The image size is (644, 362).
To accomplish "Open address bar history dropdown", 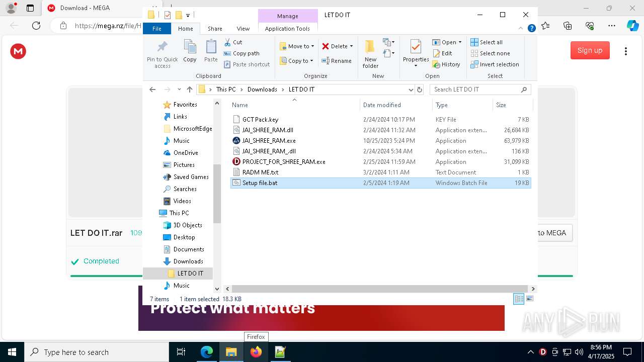I will tap(411, 89).
